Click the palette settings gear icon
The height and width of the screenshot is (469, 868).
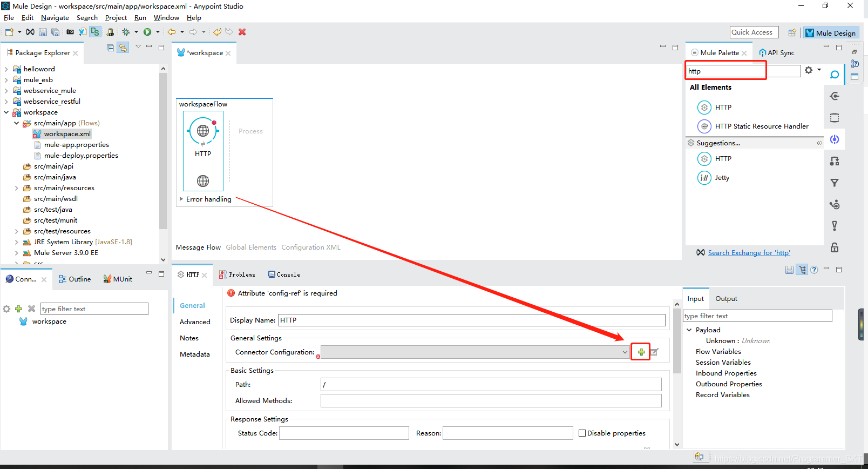(809, 70)
